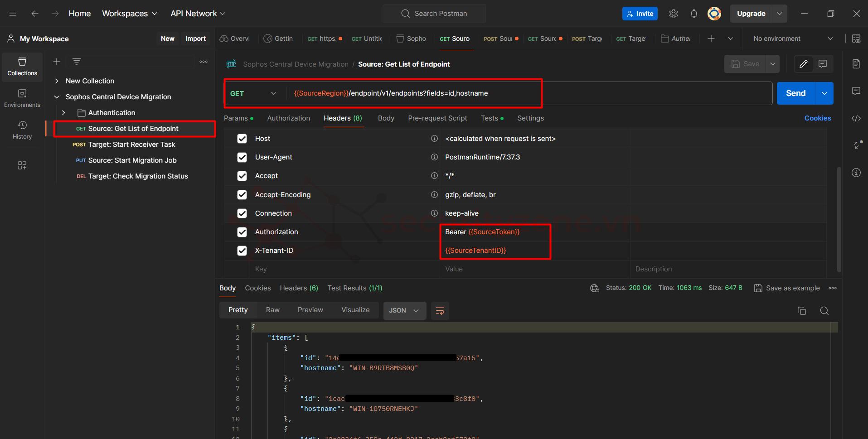Switch to the request Authorization tab
Viewport: 868px width, 439px height.
coord(289,118)
